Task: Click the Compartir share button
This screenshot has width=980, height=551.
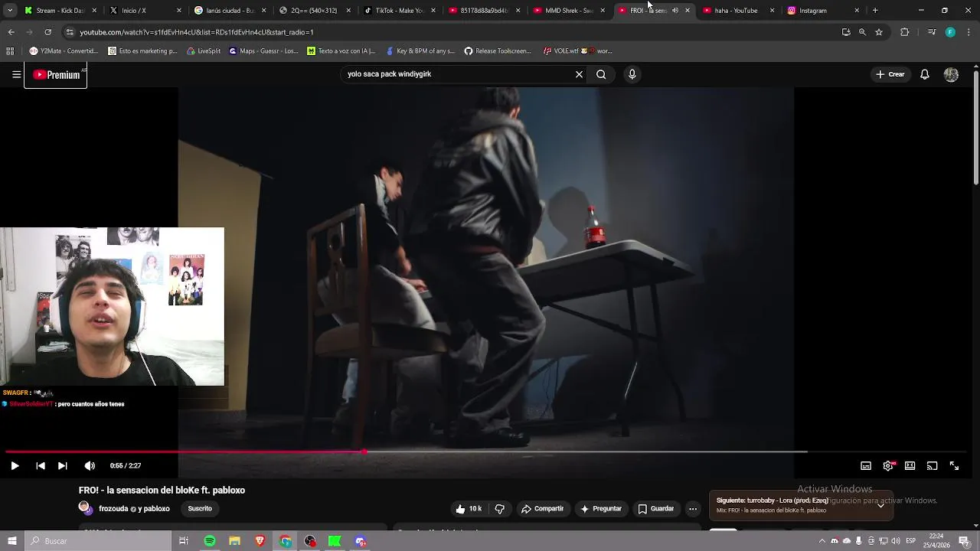Action: 542,509
